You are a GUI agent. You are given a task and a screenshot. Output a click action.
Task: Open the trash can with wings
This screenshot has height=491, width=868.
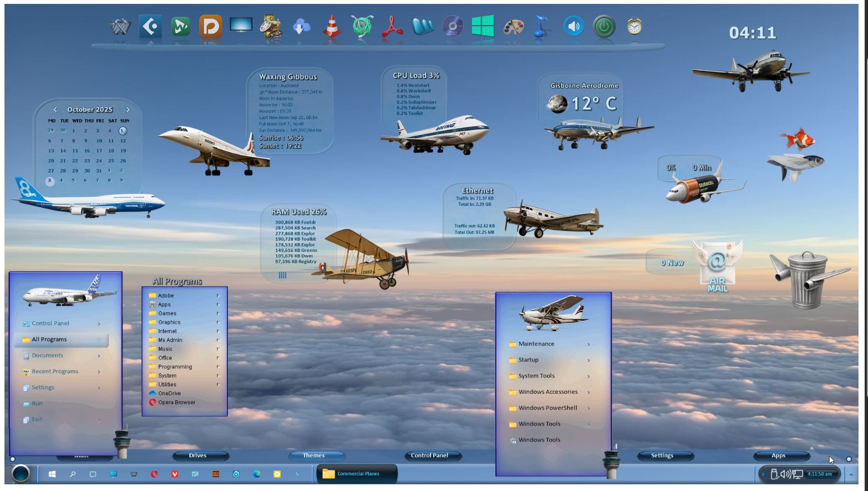click(807, 279)
